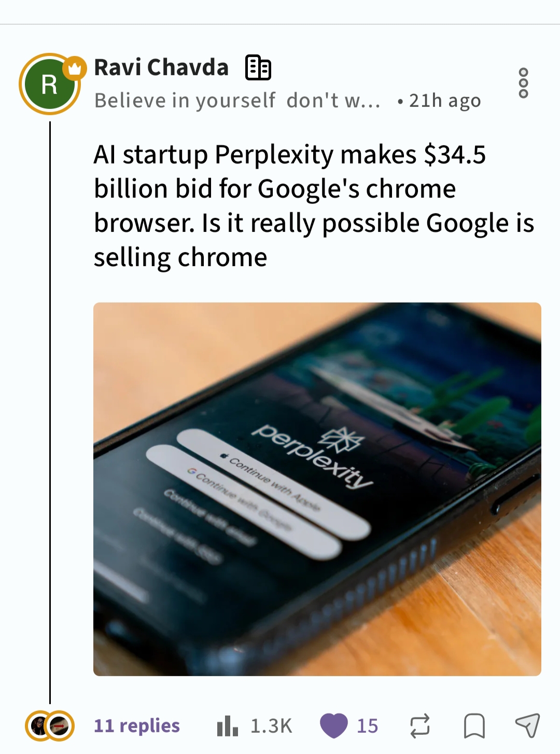560x754 pixels.
Task: Show who liked via the 15 count
Action: click(x=367, y=725)
